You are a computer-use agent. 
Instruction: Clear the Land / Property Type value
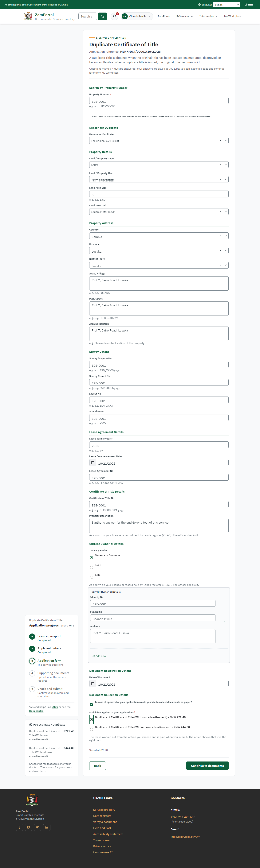click(x=220, y=165)
